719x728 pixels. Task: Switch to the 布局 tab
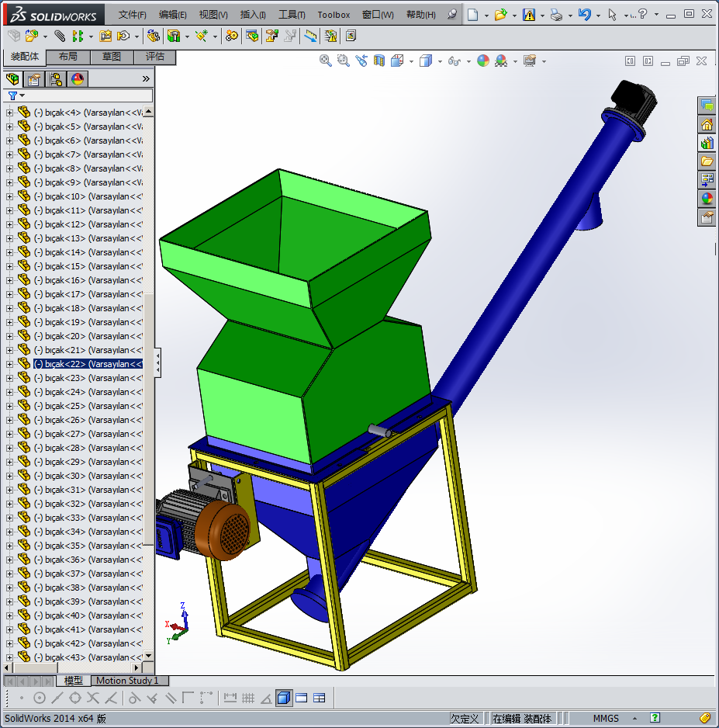point(67,57)
